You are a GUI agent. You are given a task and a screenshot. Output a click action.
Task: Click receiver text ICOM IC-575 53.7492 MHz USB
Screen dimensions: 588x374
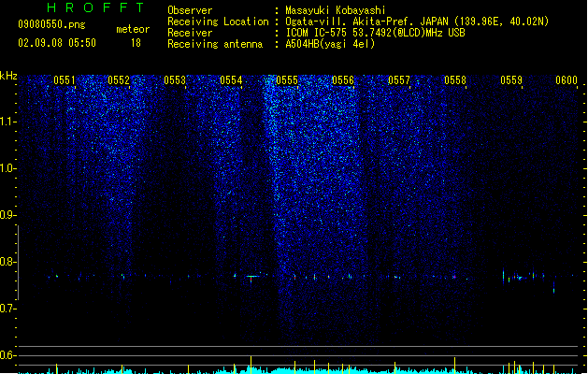pyautogui.click(x=375, y=33)
